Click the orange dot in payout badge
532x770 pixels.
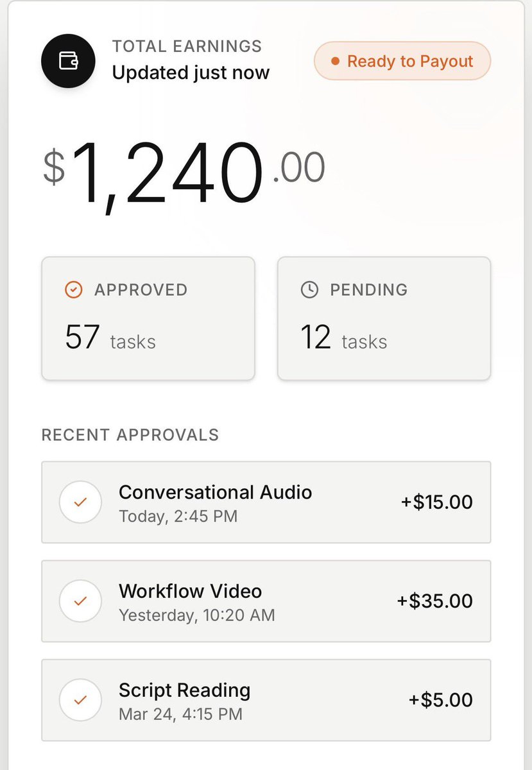[x=335, y=62]
